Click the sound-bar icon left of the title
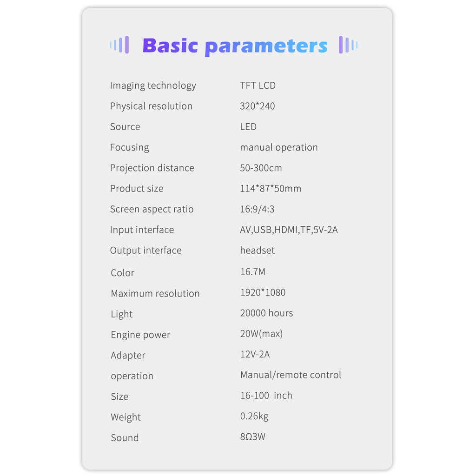The image size is (476, 476). (119, 45)
